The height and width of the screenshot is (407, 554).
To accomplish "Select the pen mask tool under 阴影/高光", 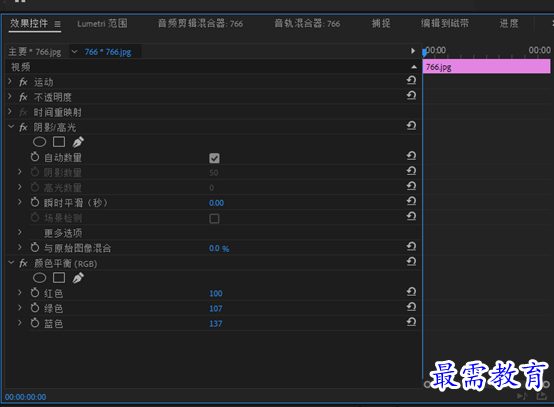I will pos(78,142).
